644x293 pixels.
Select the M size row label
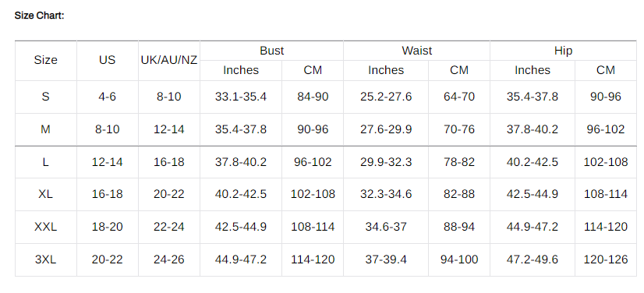click(x=45, y=129)
